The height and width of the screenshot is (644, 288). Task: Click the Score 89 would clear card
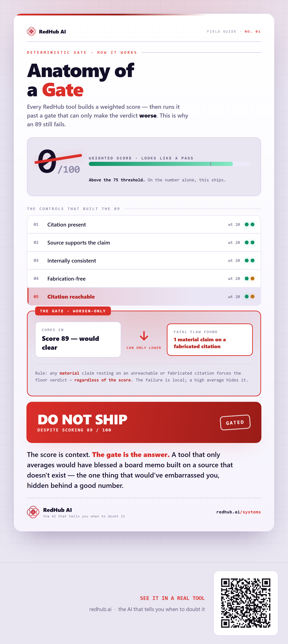point(78,339)
